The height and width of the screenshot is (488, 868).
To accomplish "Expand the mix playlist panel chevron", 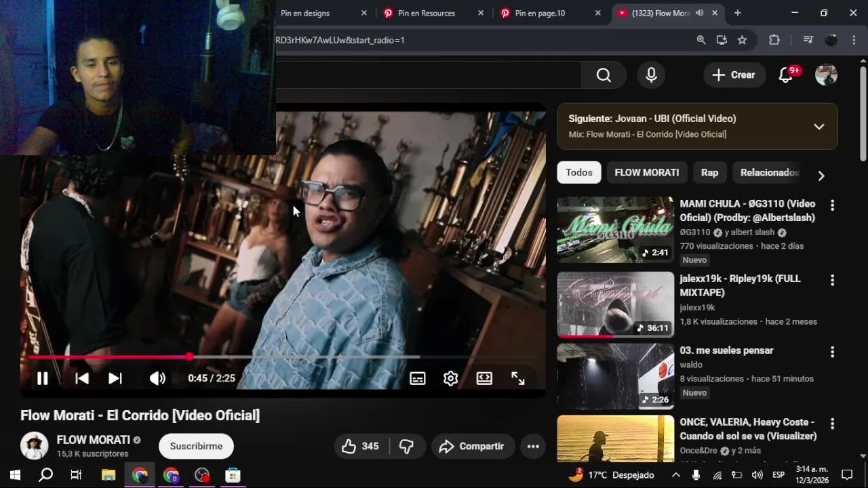I will (x=818, y=126).
